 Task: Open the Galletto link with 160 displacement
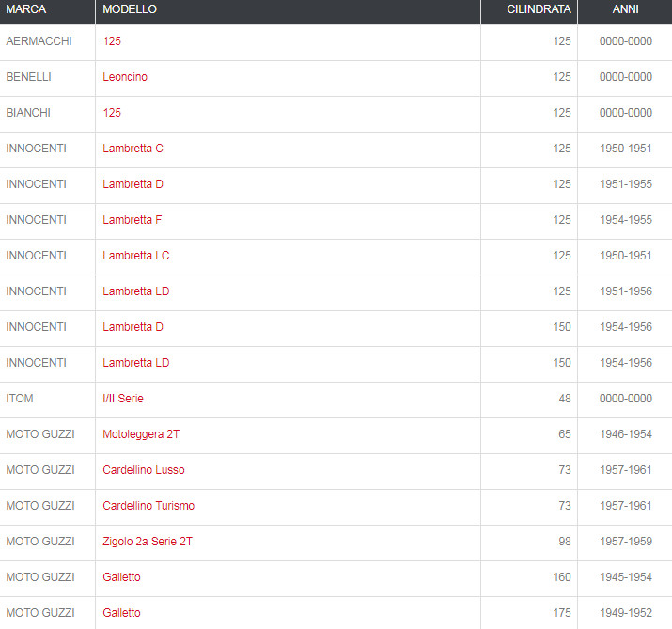[x=122, y=577]
